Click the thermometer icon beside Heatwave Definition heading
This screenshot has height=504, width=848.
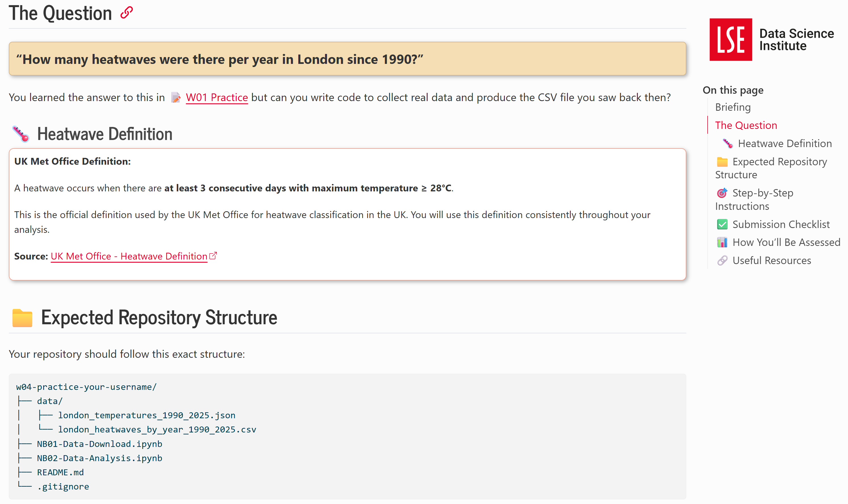click(21, 134)
